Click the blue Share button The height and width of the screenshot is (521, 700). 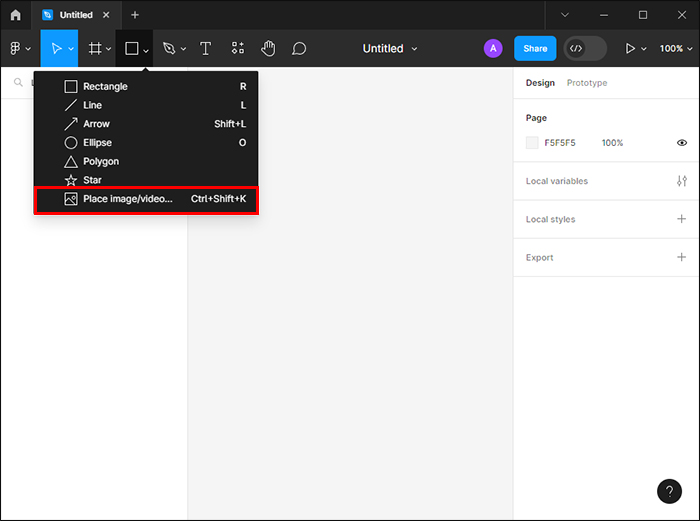point(535,48)
